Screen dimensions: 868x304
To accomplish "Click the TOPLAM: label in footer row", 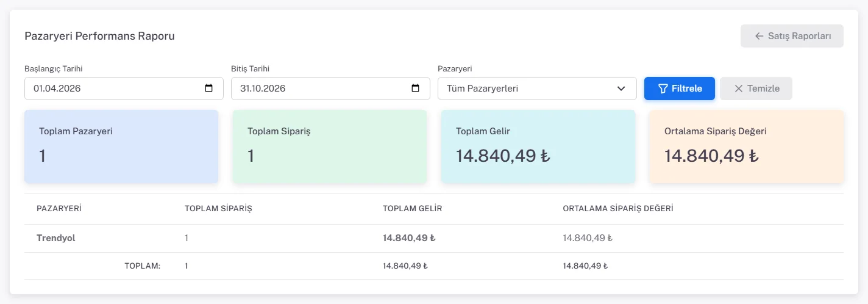I will [x=142, y=266].
